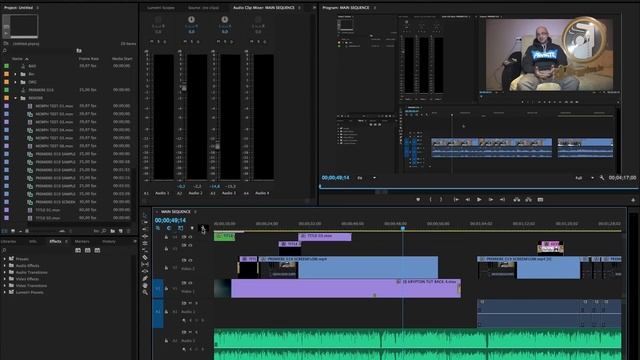Toggle the lock on Video 2 track

(166, 268)
